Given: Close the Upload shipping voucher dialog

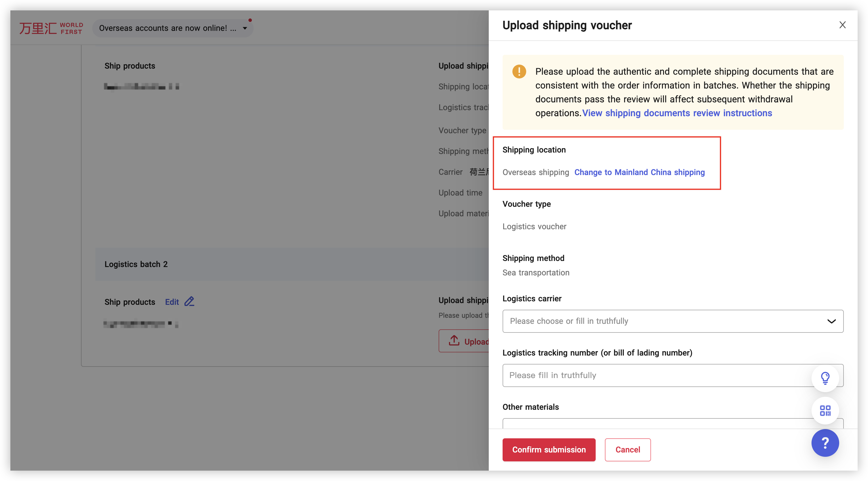Looking at the screenshot, I should pyautogui.click(x=843, y=25).
